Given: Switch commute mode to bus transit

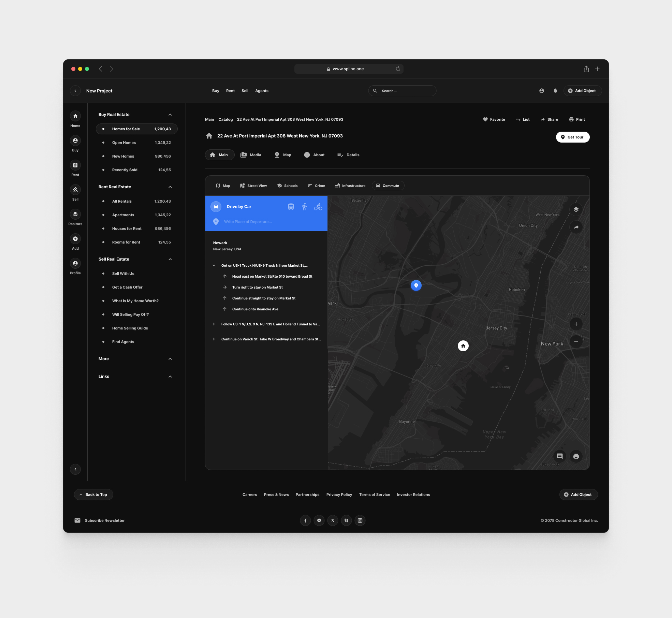Looking at the screenshot, I should click(291, 207).
